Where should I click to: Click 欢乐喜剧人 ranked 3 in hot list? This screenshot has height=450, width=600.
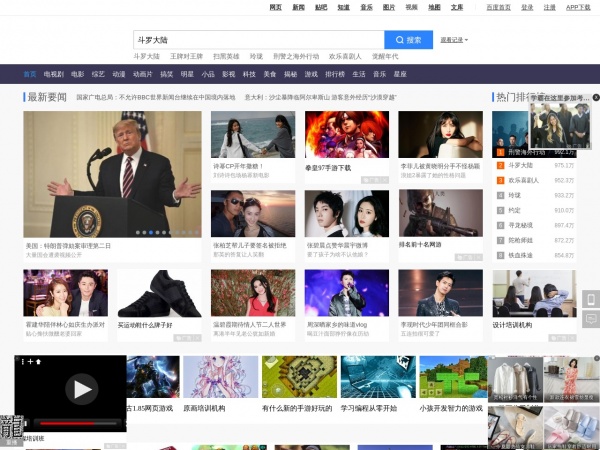click(x=523, y=180)
